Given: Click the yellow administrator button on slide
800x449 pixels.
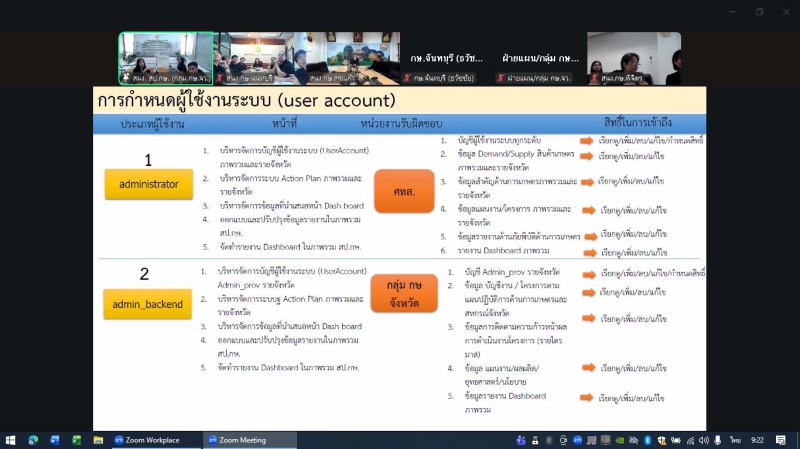Looking at the screenshot, I should point(148,185).
